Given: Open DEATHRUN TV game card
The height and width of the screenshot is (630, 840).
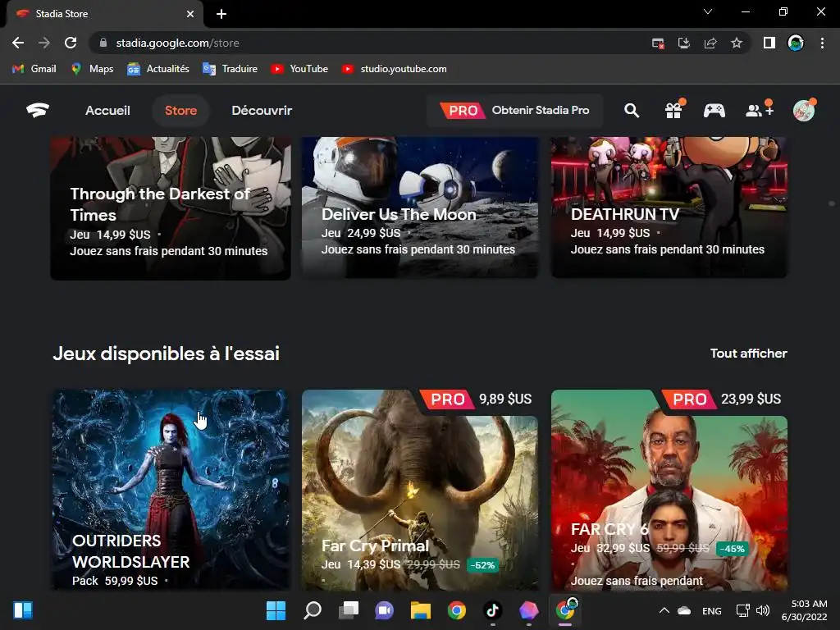Looking at the screenshot, I should point(669,208).
